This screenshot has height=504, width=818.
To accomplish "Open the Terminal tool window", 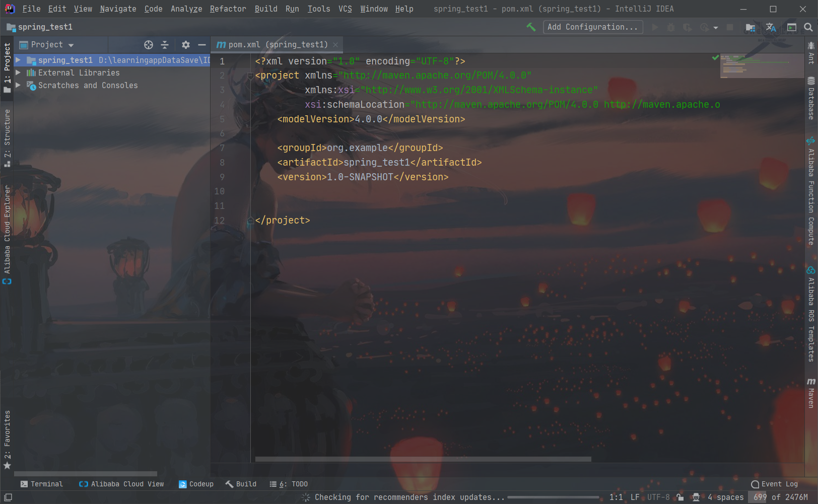I will pos(41,484).
